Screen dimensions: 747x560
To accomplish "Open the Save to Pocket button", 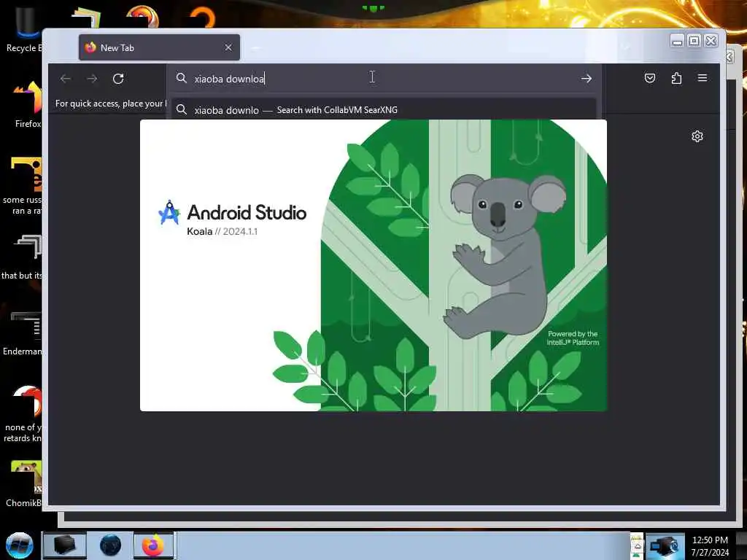I will click(x=650, y=78).
